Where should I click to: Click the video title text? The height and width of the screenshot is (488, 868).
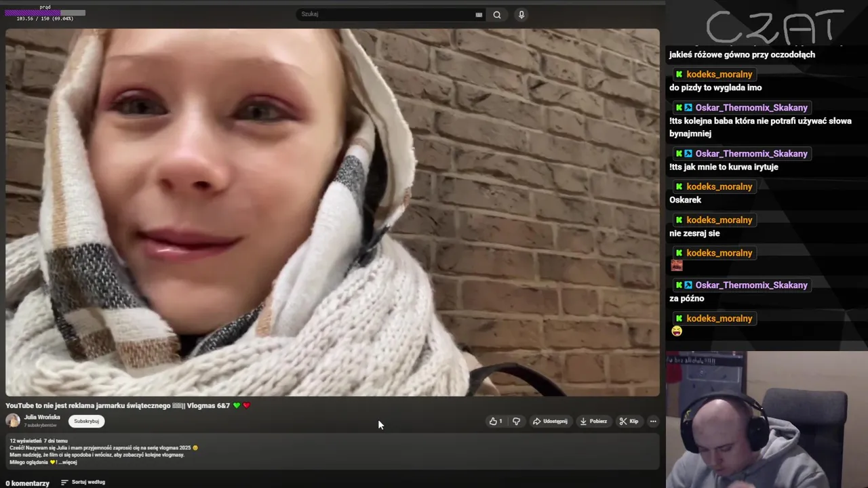coord(128,405)
